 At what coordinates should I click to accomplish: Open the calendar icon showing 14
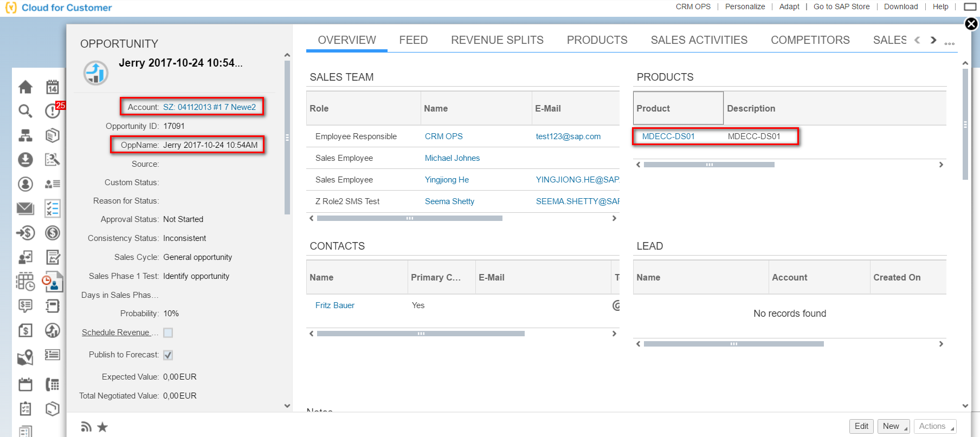pyautogui.click(x=53, y=87)
